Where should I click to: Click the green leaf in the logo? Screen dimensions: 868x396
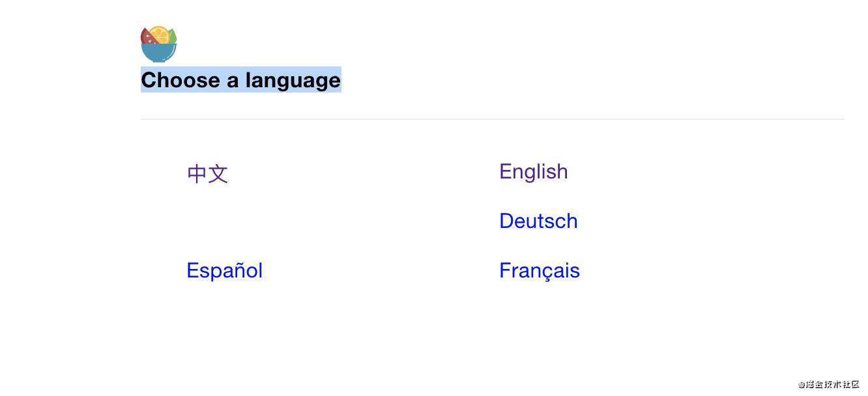[173, 36]
